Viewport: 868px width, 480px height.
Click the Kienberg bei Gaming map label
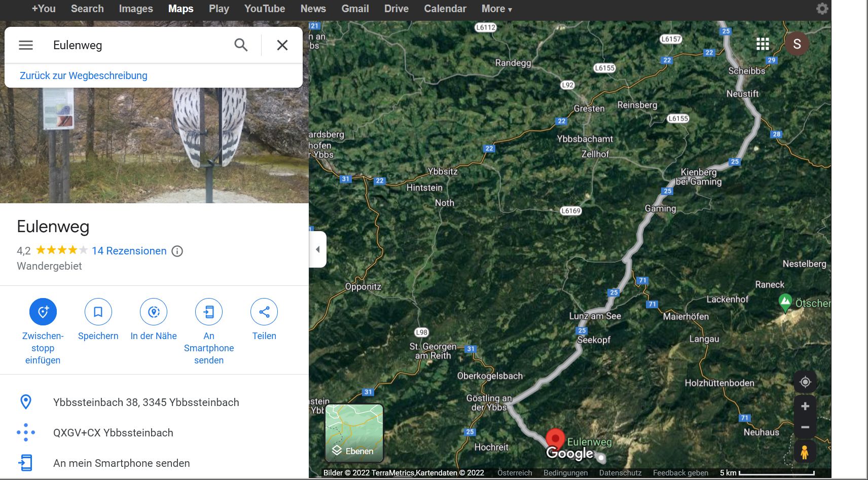[699, 177]
